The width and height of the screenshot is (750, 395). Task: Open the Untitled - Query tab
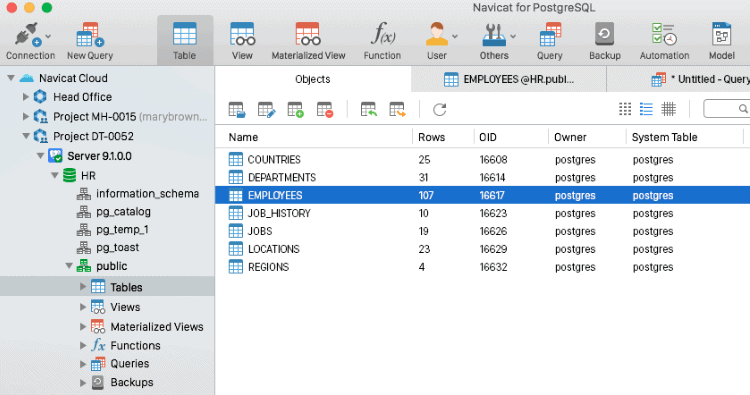point(678,79)
